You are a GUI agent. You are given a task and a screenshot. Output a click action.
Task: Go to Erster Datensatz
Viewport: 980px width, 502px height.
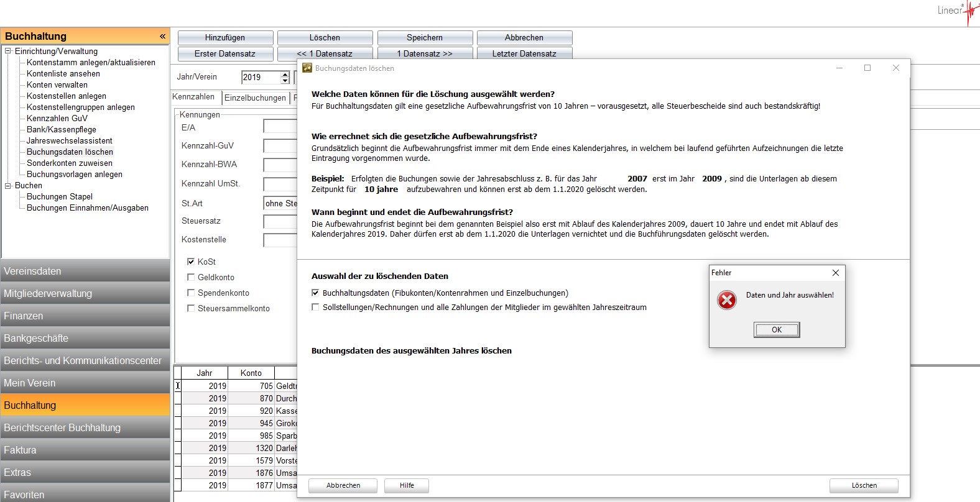pos(225,53)
